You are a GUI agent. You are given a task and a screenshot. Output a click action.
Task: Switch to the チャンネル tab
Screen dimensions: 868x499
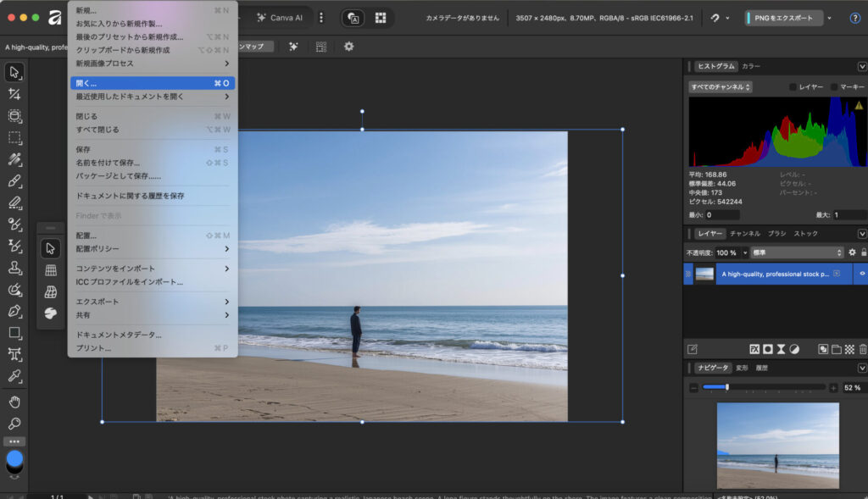click(x=744, y=234)
